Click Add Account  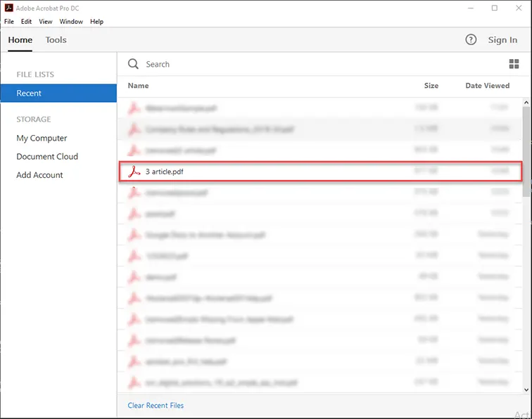click(x=39, y=175)
